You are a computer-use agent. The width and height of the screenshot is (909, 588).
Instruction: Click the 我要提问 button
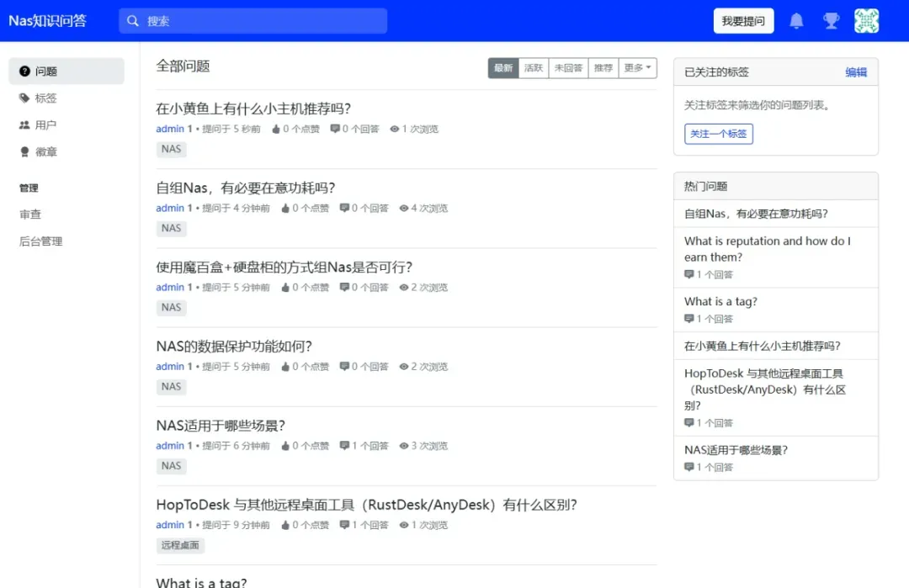pos(743,21)
